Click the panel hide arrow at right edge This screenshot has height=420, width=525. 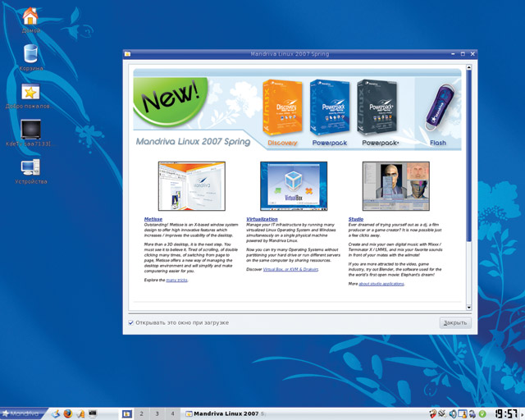(x=523, y=414)
